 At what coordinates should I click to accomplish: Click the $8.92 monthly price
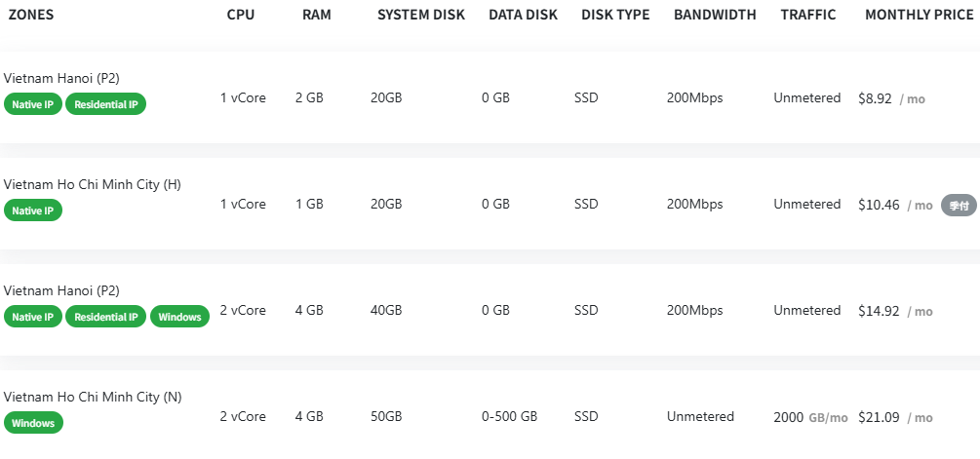[x=875, y=98]
